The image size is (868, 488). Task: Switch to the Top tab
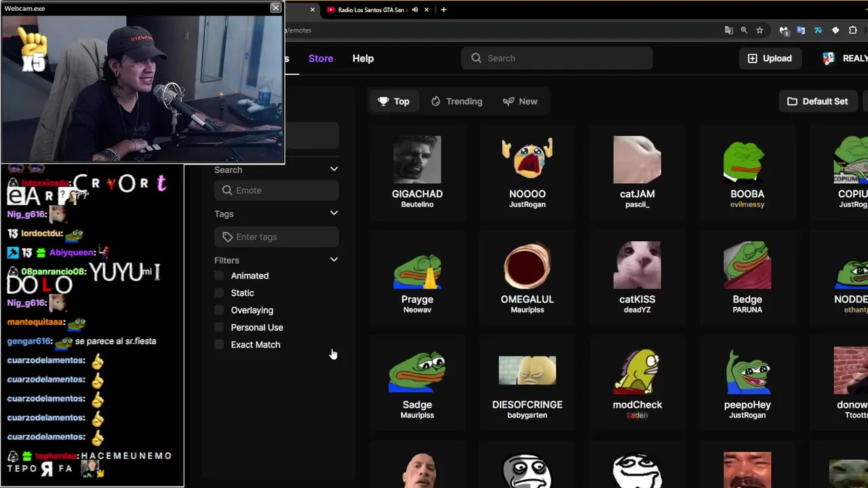pos(394,101)
